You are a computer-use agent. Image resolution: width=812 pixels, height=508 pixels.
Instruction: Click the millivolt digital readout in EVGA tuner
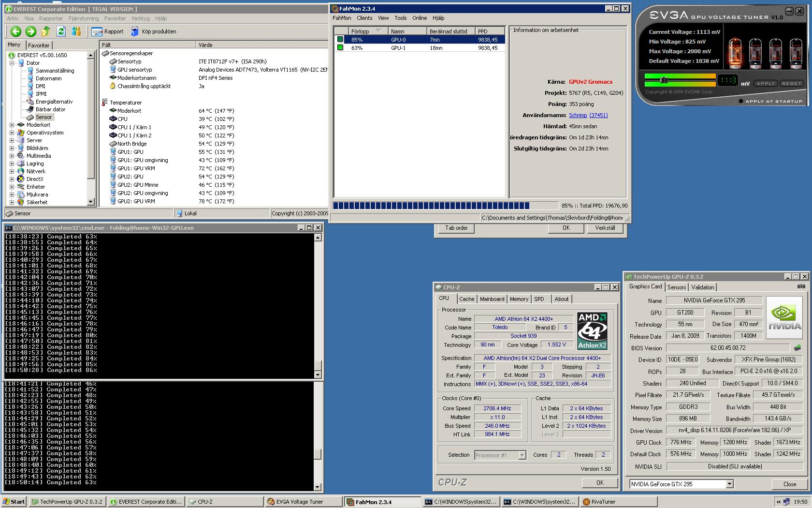click(727, 80)
